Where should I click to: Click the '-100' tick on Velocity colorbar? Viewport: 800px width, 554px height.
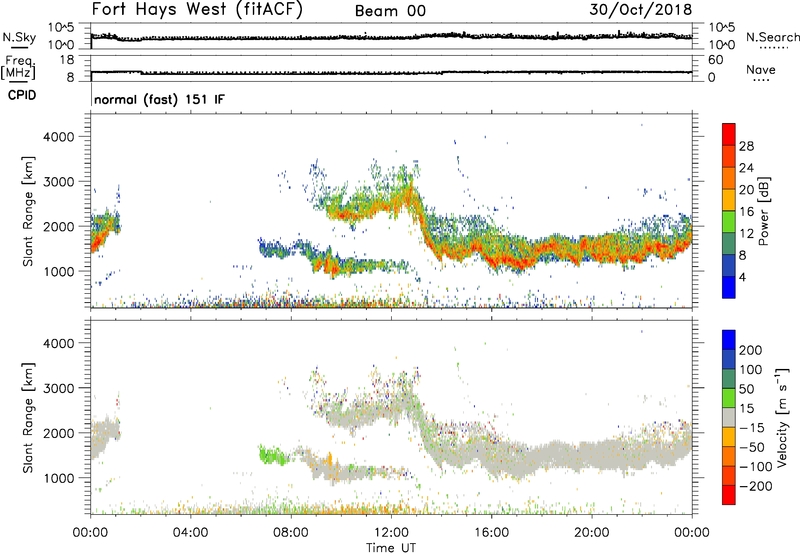755,467
